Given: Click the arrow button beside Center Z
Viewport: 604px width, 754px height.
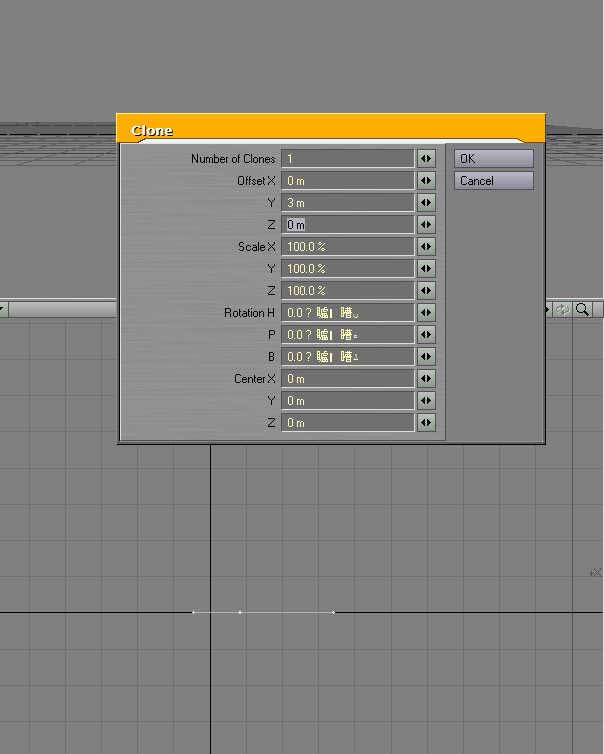Looking at the screenshot, I should [x=427, y=423].
